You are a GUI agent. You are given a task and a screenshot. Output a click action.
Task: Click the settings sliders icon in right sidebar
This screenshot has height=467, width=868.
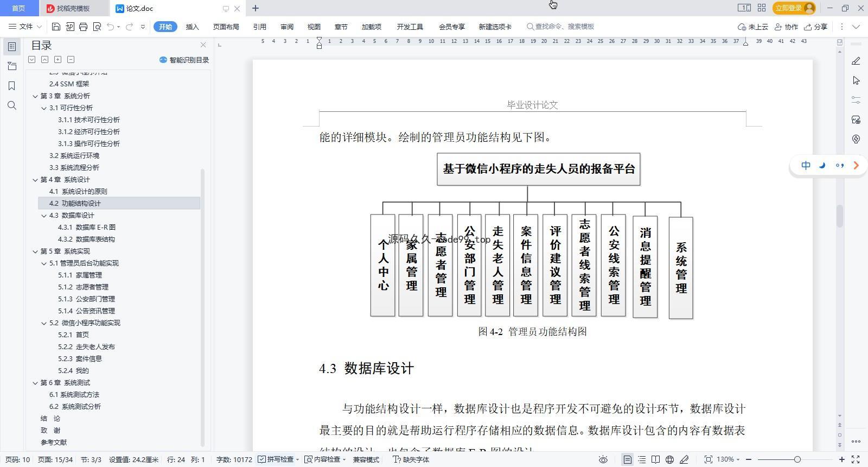point(856,100)
